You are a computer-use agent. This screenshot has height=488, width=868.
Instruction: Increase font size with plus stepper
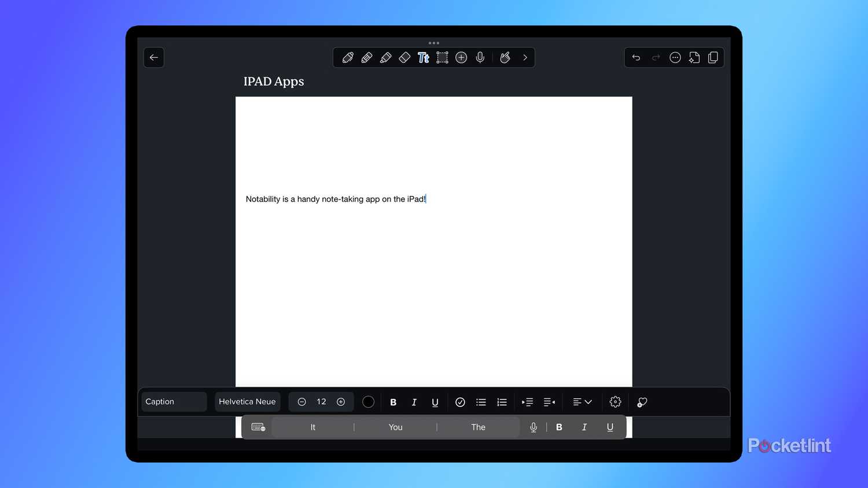(341, 402)
